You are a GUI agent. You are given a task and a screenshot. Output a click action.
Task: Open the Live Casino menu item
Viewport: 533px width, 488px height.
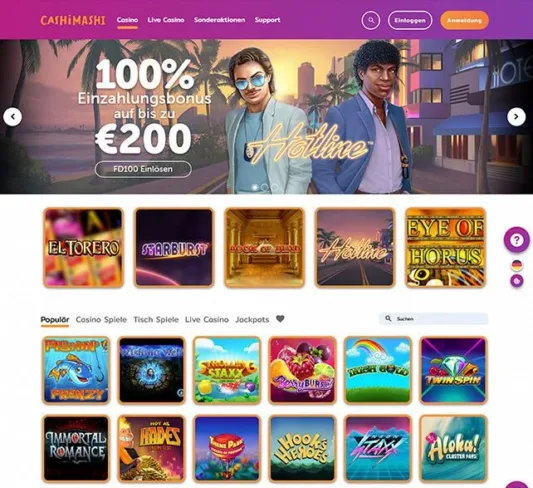[x=166, y=20]
